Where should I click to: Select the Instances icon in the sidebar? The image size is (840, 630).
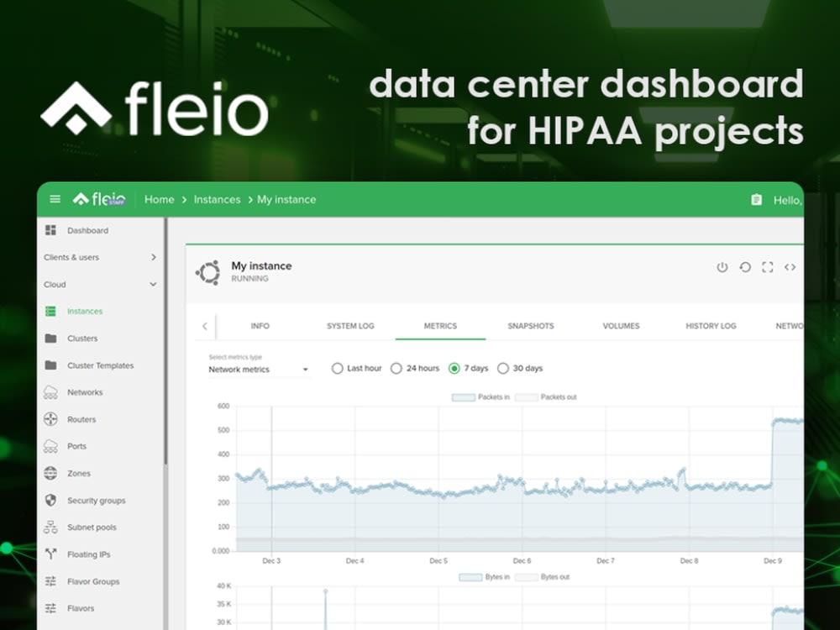click(x=52, y=311)
